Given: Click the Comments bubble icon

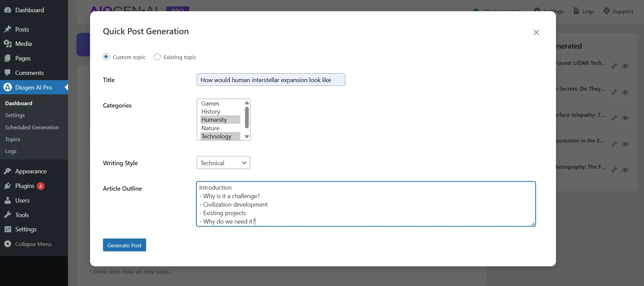Looking at the screenshot, I should tap(7, 73).
